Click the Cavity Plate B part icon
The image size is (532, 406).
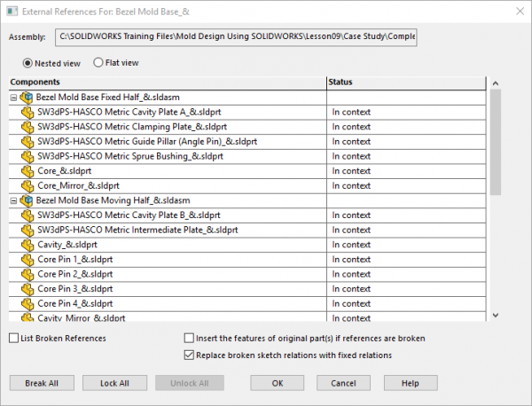click(x=27, y=215)
